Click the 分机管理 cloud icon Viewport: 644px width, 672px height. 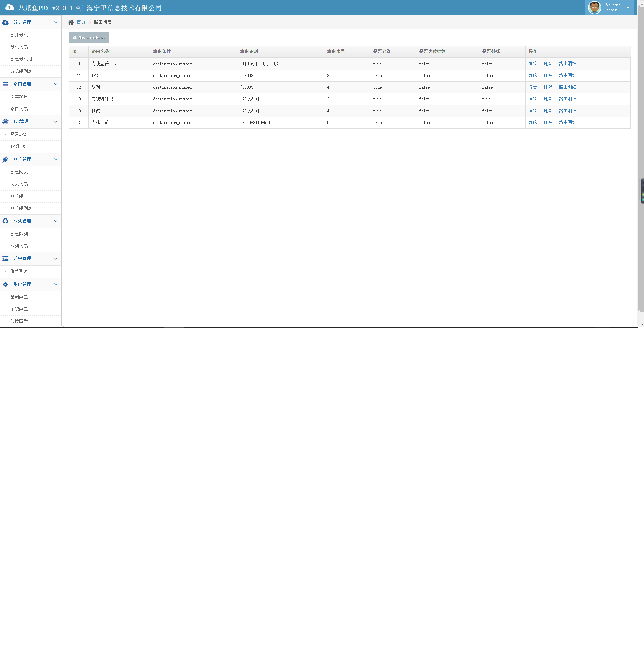pos(5,22)
